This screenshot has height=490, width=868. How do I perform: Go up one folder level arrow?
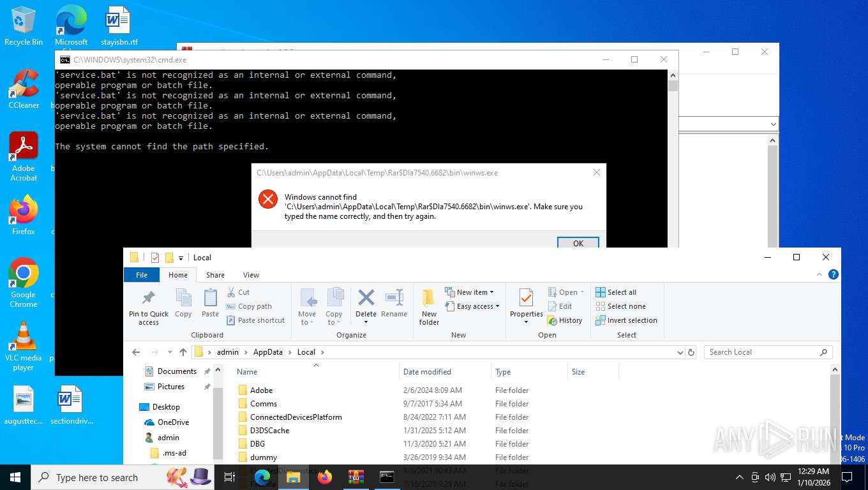pos(183,352)
